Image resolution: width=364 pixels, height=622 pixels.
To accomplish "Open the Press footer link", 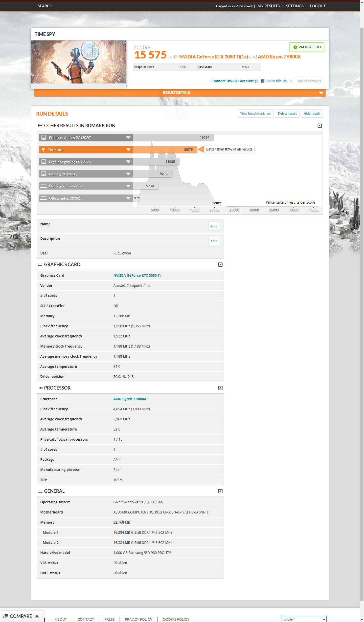I will click(109, 619).
